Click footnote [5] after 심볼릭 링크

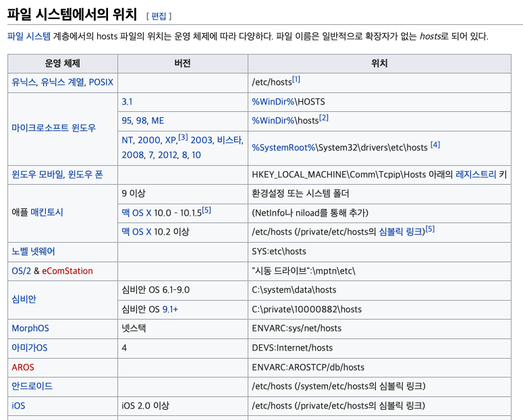pos(430,229)
